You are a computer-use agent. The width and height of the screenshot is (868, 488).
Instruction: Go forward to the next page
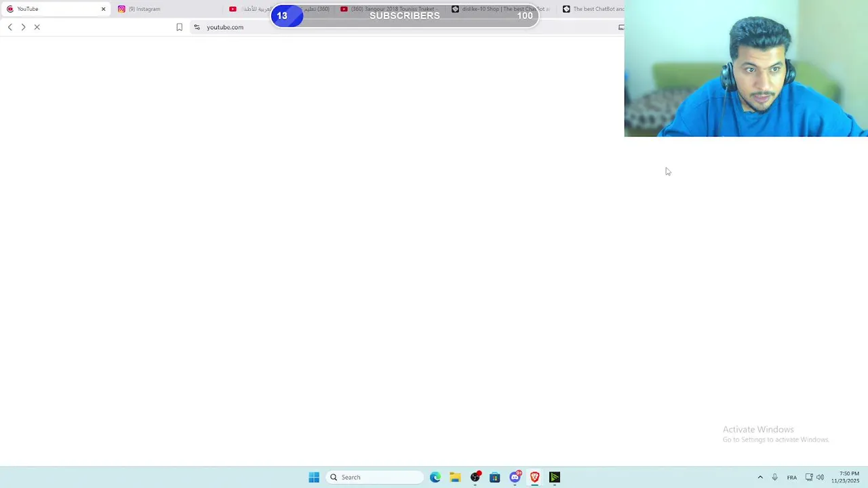[23, 27]
